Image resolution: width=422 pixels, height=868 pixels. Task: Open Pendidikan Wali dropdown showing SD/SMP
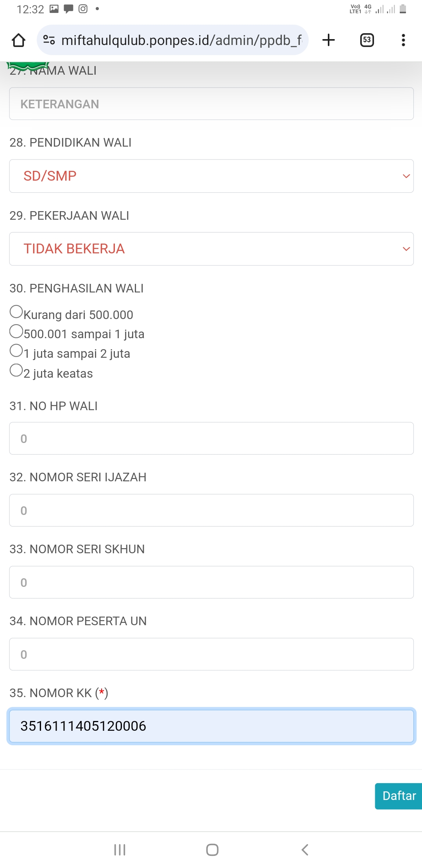(x=211, y=176)
